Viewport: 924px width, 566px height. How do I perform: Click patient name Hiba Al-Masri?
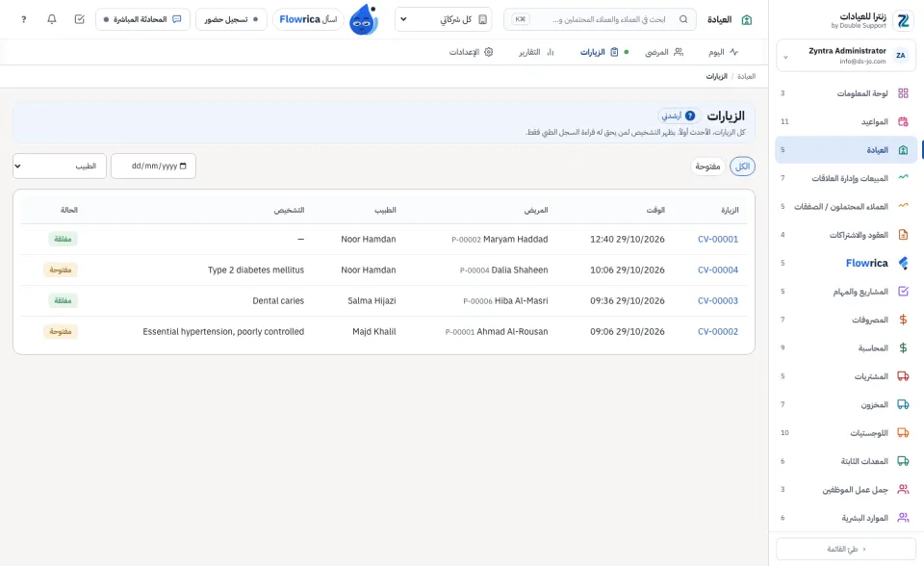coord(521,300)
